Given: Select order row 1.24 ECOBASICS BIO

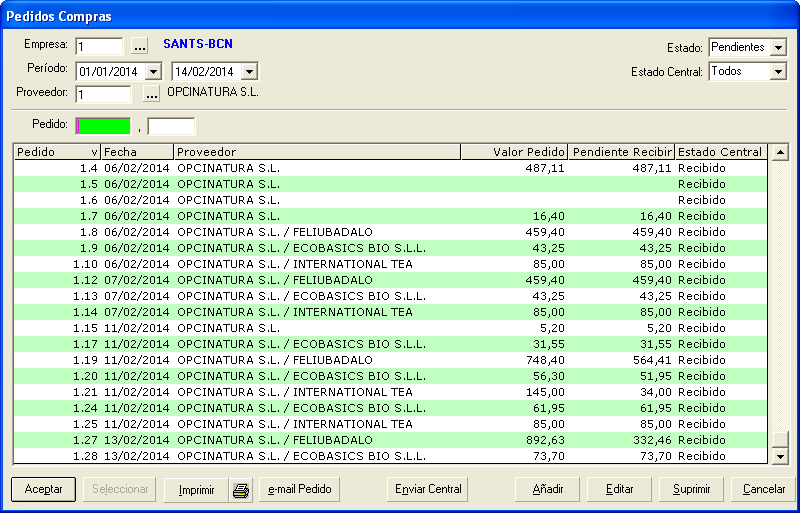Looking at the screenshot, I should (390, 408).
